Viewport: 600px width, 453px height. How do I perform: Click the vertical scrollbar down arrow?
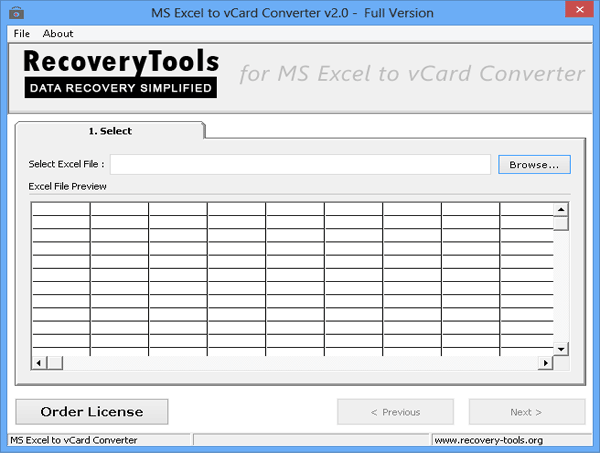point(561,348)
